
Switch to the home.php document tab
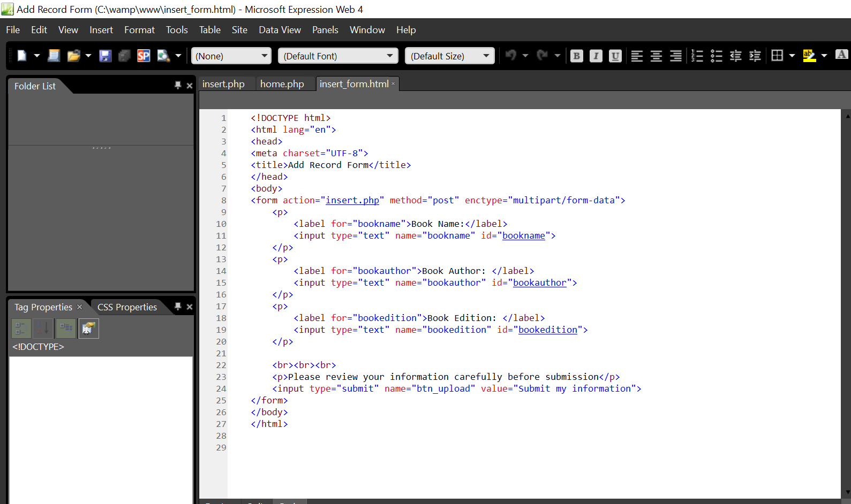[282, 84]
